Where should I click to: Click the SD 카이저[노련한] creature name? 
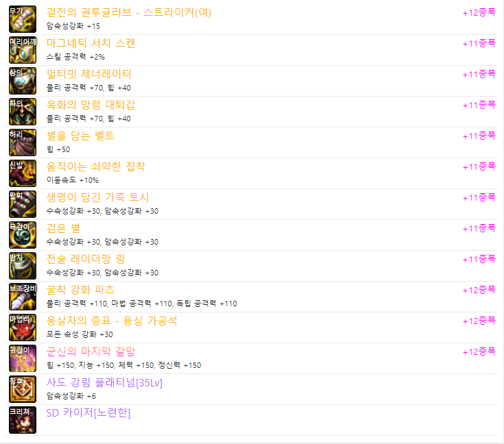(88, 413)
